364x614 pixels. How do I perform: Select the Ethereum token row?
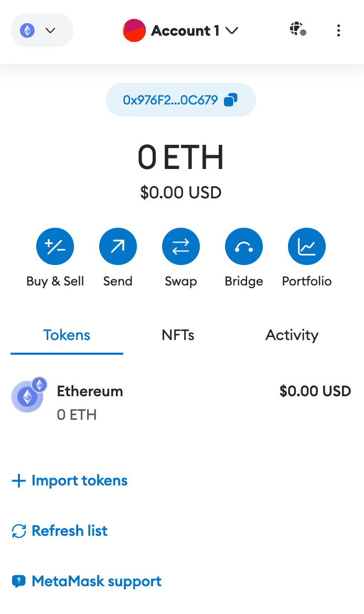point(181,399)
